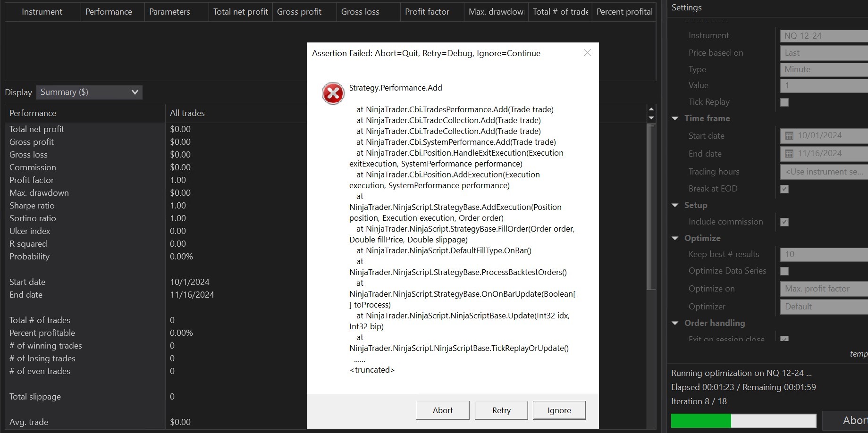Click the scroll up arrow of performance grid
The height and width of the screenshot is (433, 868).
651,109
